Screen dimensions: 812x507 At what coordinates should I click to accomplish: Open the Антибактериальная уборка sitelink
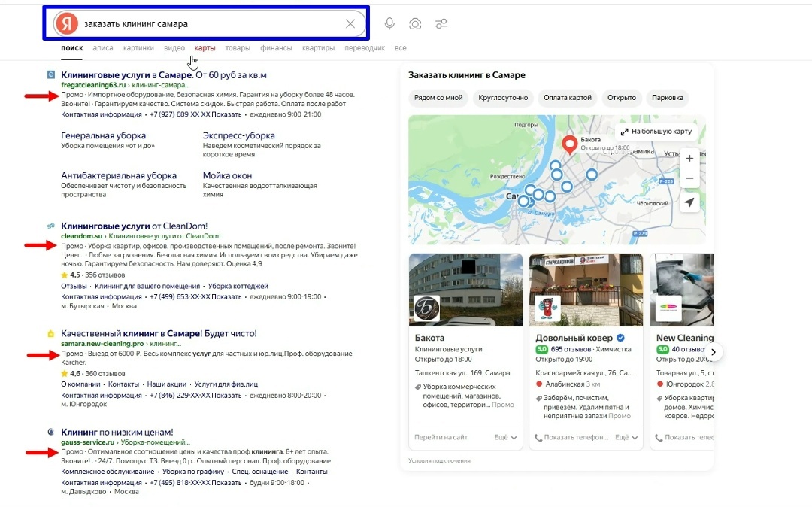119,175
